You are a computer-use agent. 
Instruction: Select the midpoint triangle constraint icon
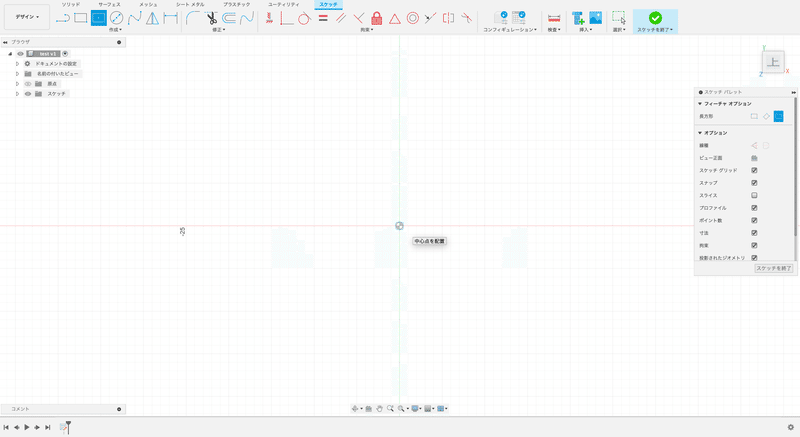[394, 19]
